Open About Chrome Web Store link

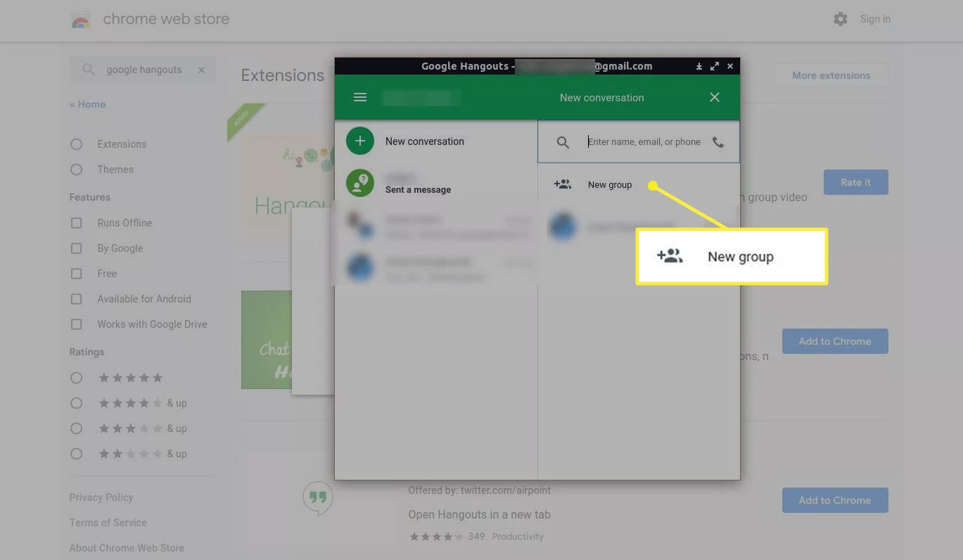(127, 548)
